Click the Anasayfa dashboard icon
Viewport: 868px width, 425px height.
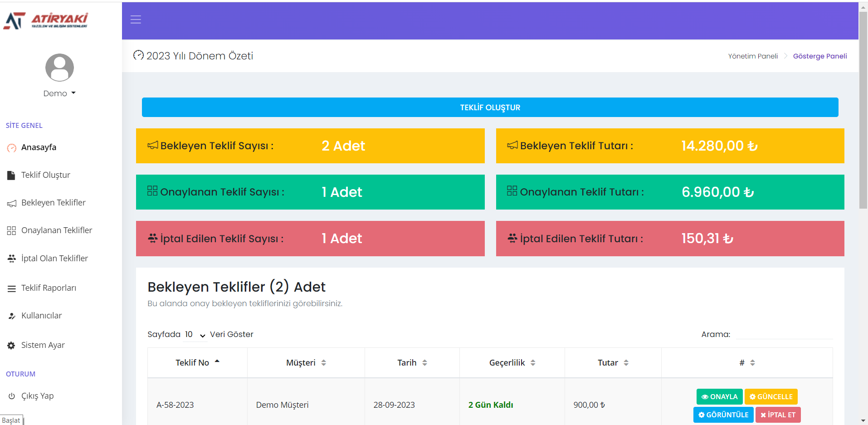coord(12,148)
